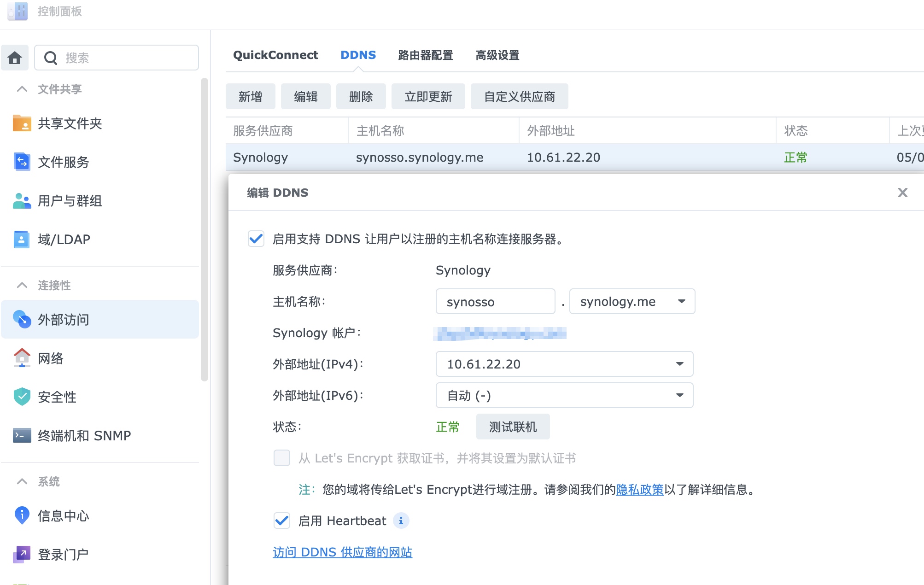Open the User & Group icon (用户与群组)
Viewport: 924px width, 585px height.
click(22, 201)
